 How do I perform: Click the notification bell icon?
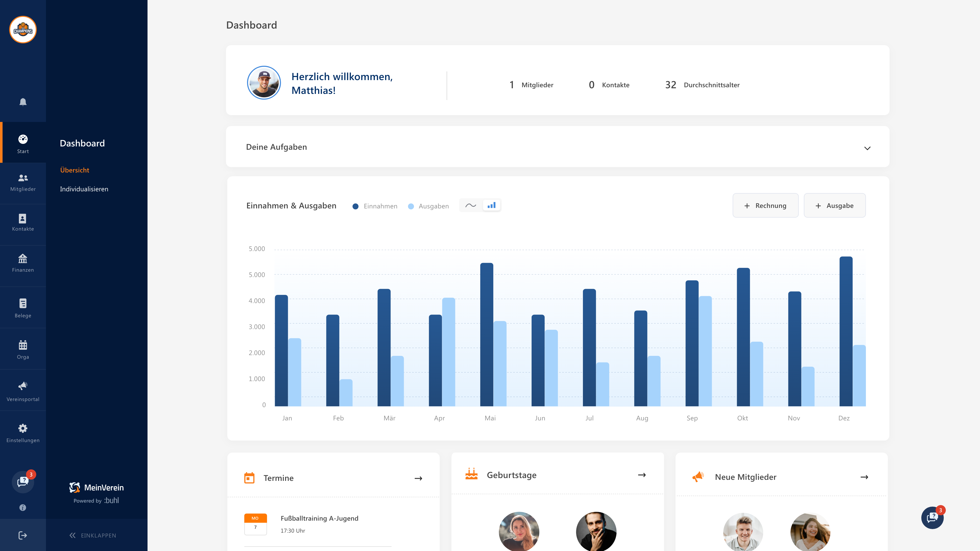(23, 102)
